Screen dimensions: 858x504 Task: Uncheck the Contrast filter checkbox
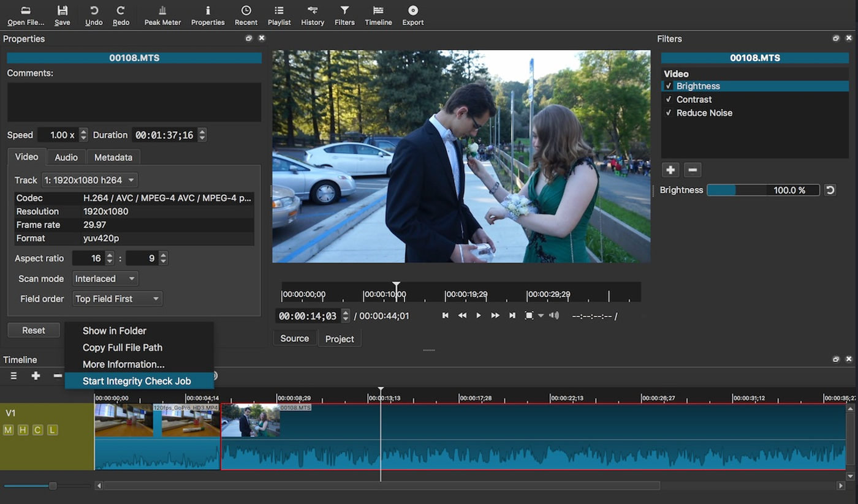[669, 99]
